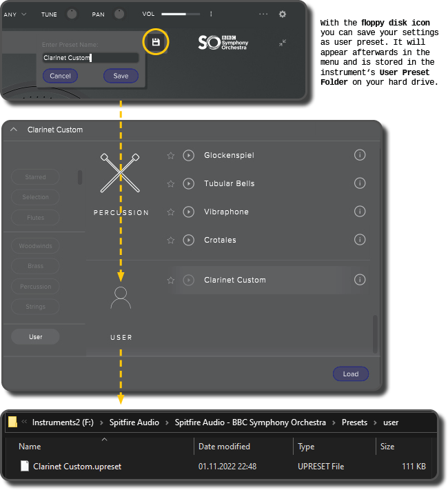Click user in the Explorer path

391,422
